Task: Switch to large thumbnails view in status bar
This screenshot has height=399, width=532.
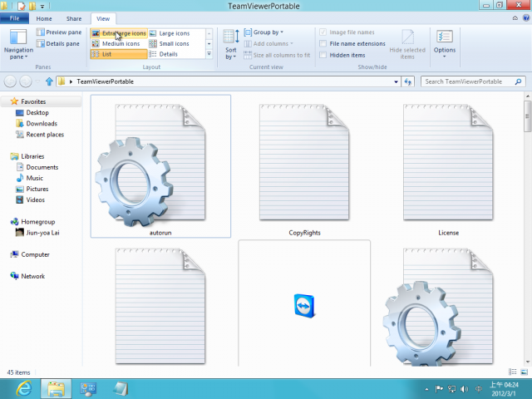Action: [x=525, y=372]
